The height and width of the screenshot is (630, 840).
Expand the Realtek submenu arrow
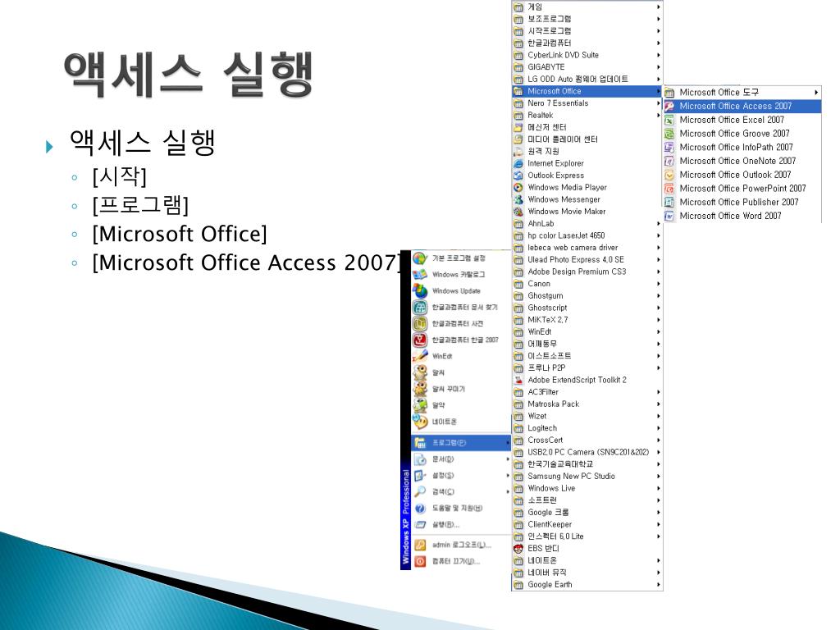click(x=659, y=115)
